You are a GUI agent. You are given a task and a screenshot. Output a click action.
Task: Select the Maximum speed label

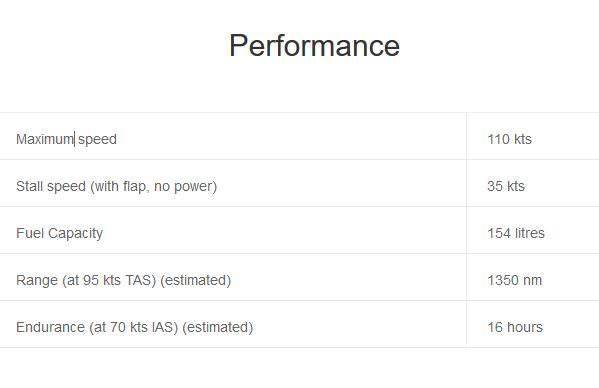pyautogui.click(x=66, y=139)
